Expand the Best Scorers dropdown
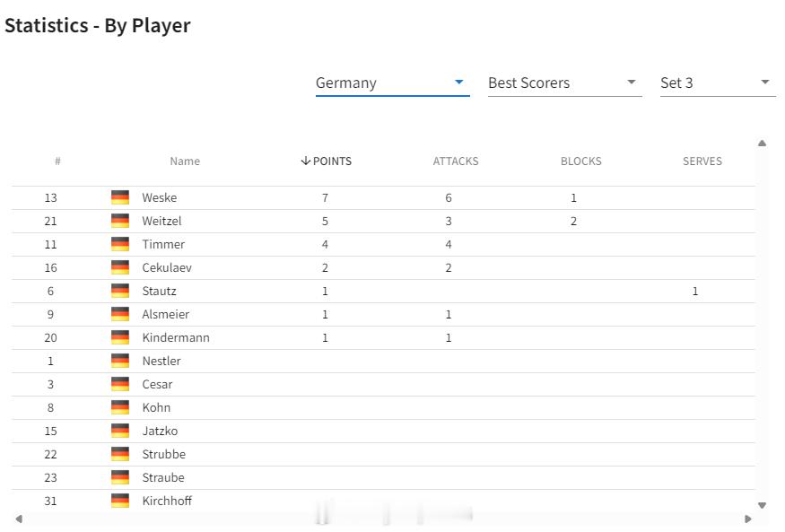The image size is (785, 532). pos(564,83)
